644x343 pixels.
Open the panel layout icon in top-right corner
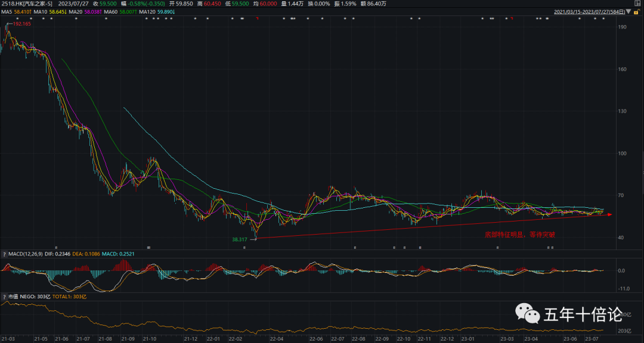(638, 4)
